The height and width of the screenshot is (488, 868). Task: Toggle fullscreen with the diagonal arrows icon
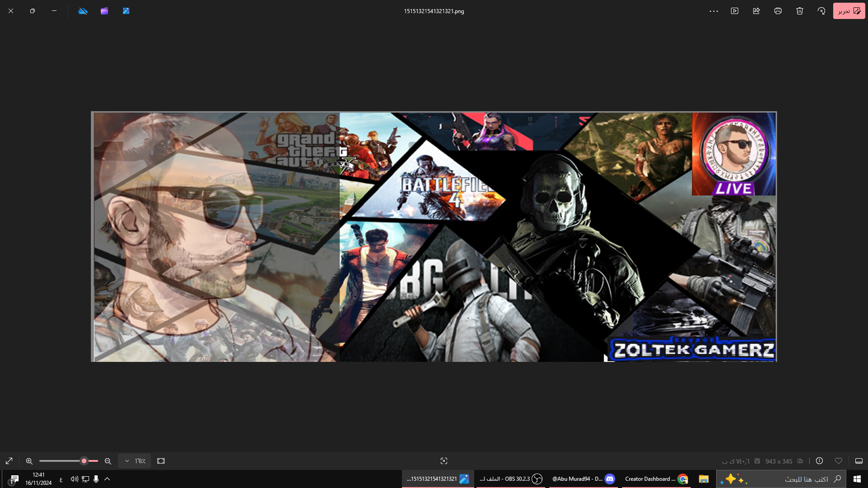pyautogui.click(x=9, y=461)
